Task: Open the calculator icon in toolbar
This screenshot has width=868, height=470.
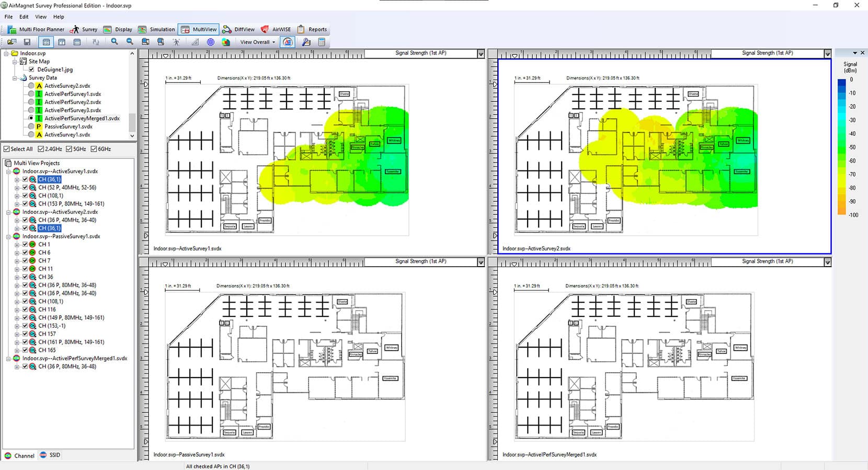Action: [322, 42]
